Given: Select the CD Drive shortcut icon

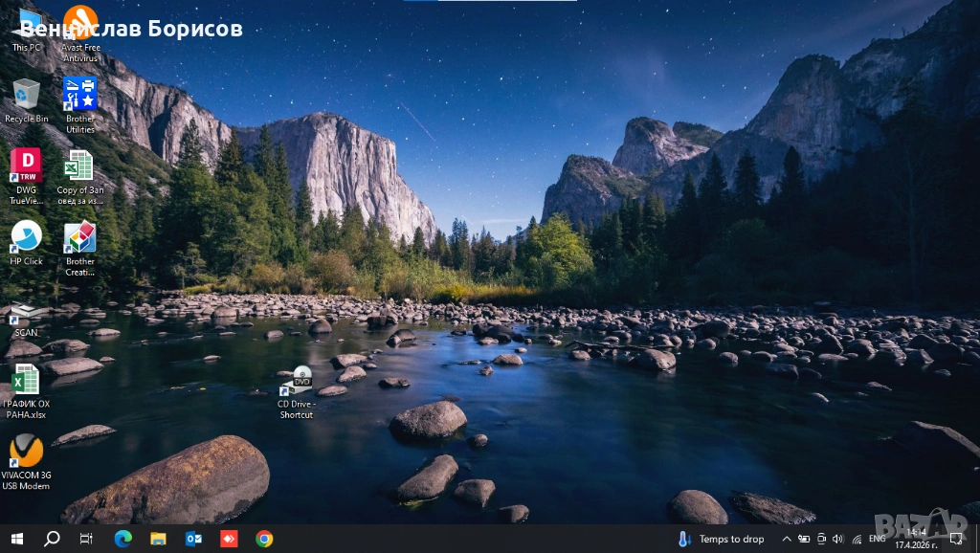Looking at the screenshot, I should pos(299,382).
